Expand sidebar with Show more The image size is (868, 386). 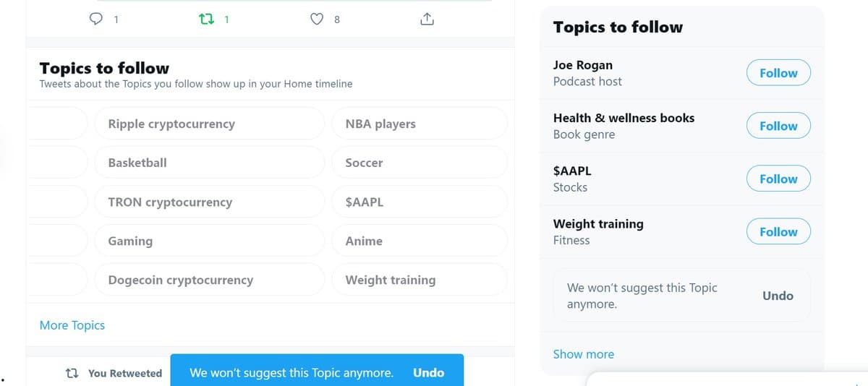tap(583, 354)
